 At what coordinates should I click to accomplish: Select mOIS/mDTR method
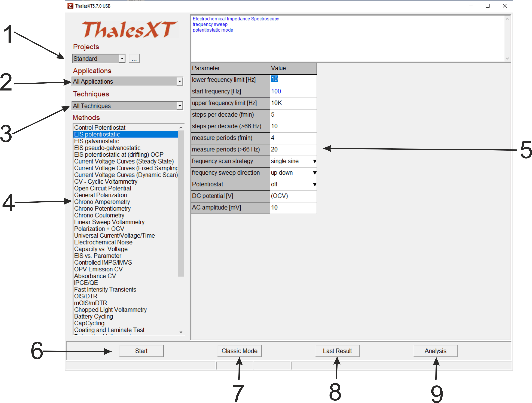(125, 303)
